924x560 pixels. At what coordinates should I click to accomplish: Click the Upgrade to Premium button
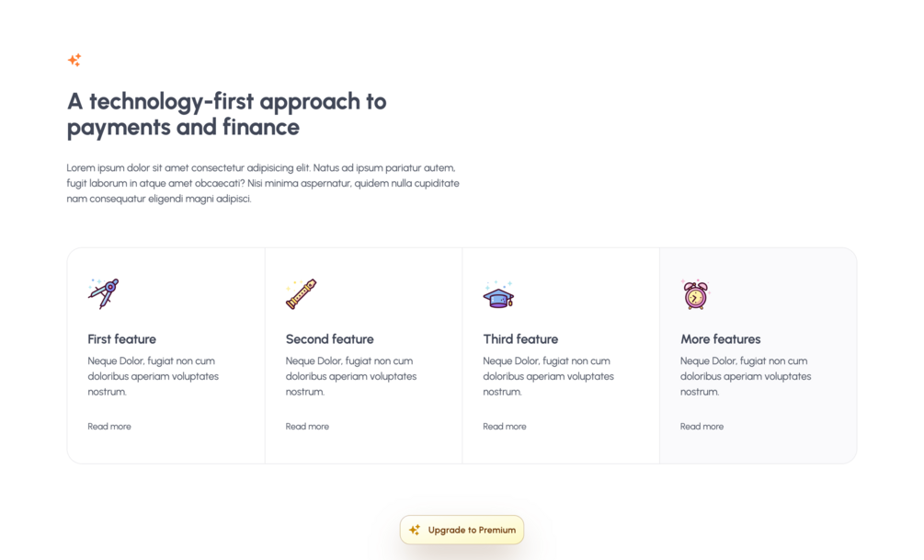[x=462, y=530]
